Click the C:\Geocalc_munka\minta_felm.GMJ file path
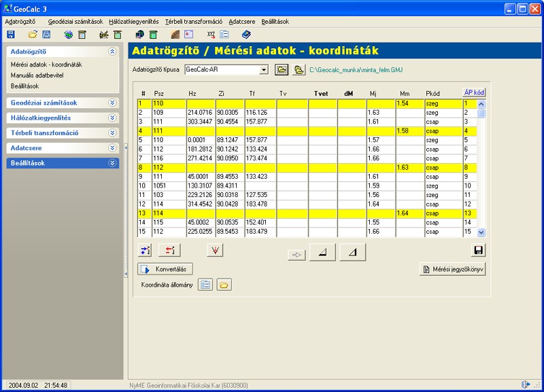 356,70
